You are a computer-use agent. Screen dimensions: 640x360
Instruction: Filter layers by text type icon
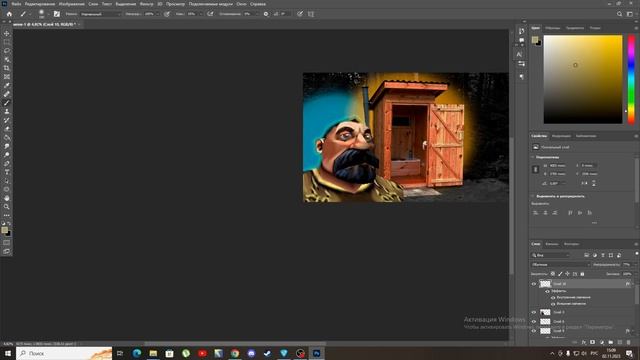(603, 255)
